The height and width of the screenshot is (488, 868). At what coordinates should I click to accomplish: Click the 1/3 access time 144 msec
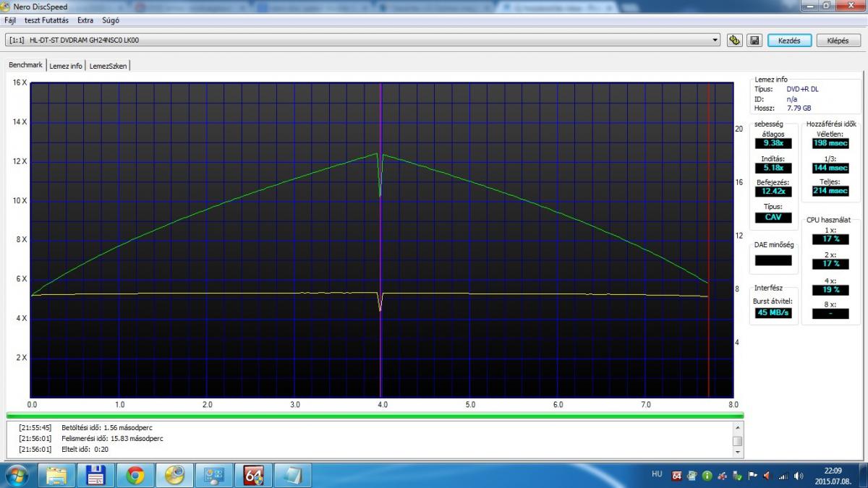point(830,168)
